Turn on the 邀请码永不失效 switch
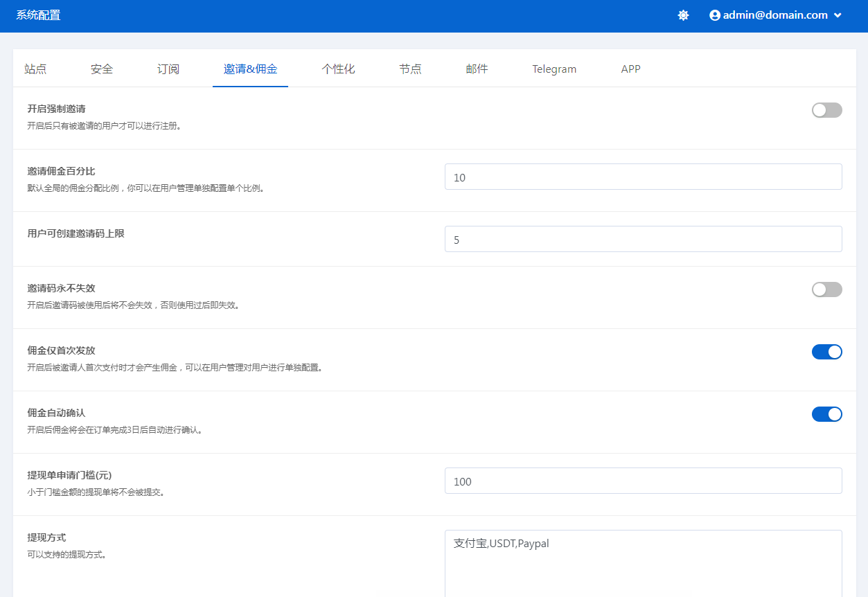Image resolution: width=868 pixels, height=597 pixels. pyautogui.click(x=826, y=289)
